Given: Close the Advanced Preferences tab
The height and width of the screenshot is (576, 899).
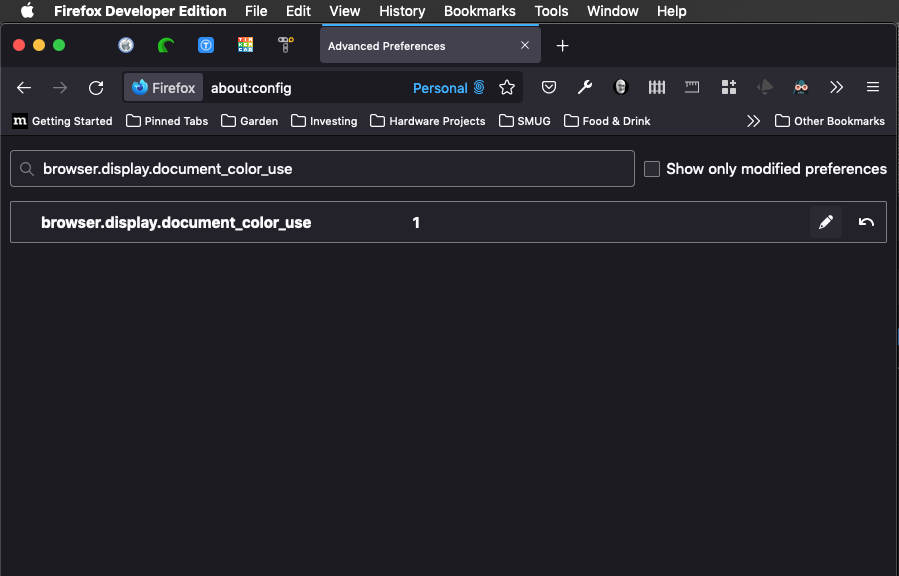Looking at the screenshot, I should (525, 45).
